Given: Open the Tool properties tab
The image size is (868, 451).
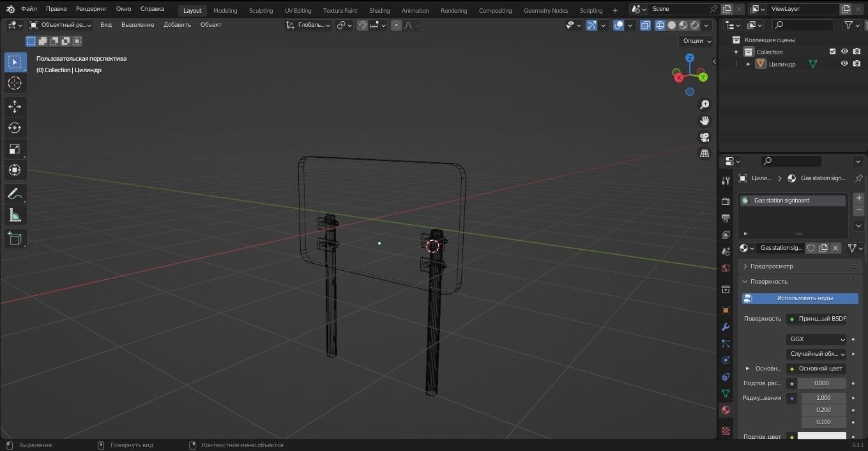Looking at the screenshot, I should click(726, 181).
